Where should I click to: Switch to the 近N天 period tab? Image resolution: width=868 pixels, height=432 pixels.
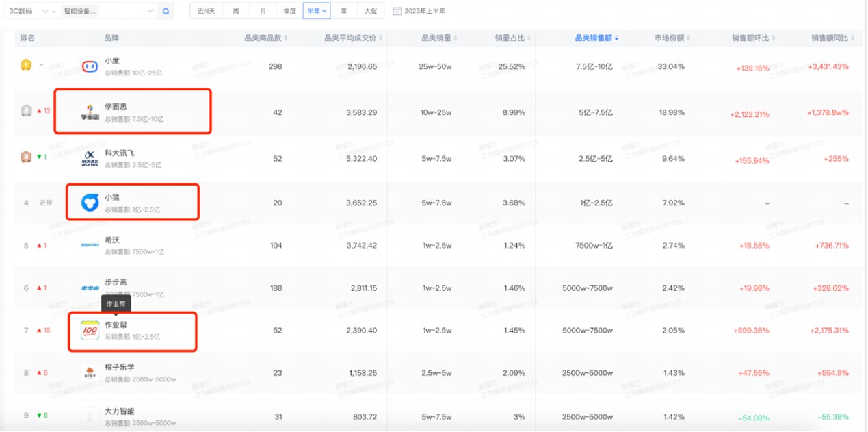pyautogui.click(x=206, y=11)
